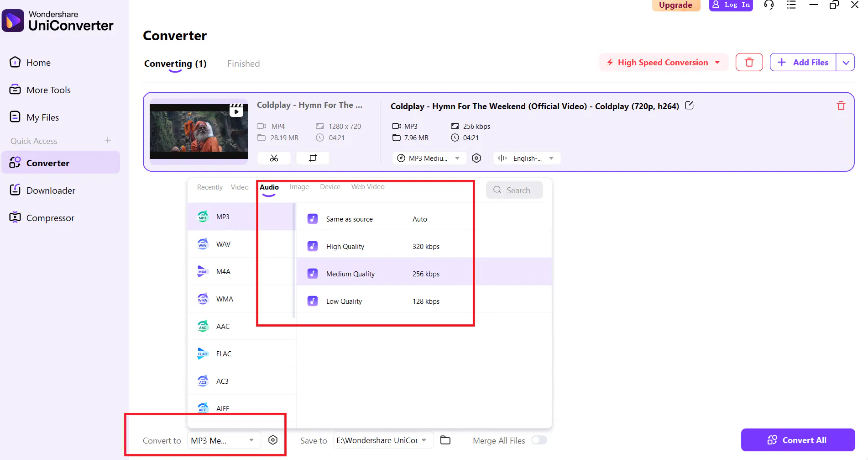Choose AAC audio format
Viewport: 868px width, 460px height.
point(241,326)
